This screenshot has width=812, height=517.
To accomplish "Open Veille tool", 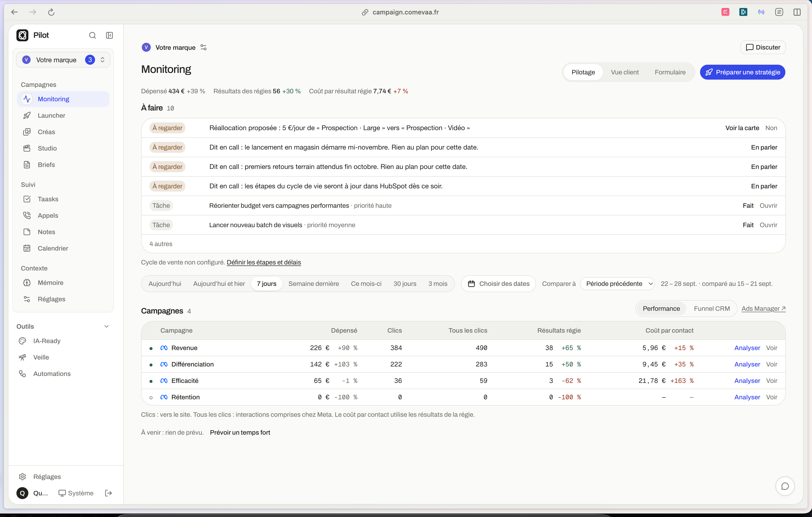I will click(x=63, y=358).
